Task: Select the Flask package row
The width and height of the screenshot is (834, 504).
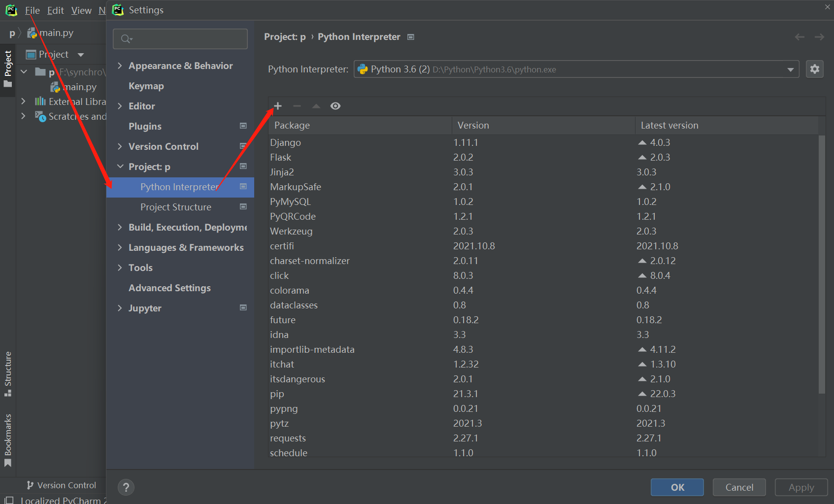Action: click(x=543, y=157)
